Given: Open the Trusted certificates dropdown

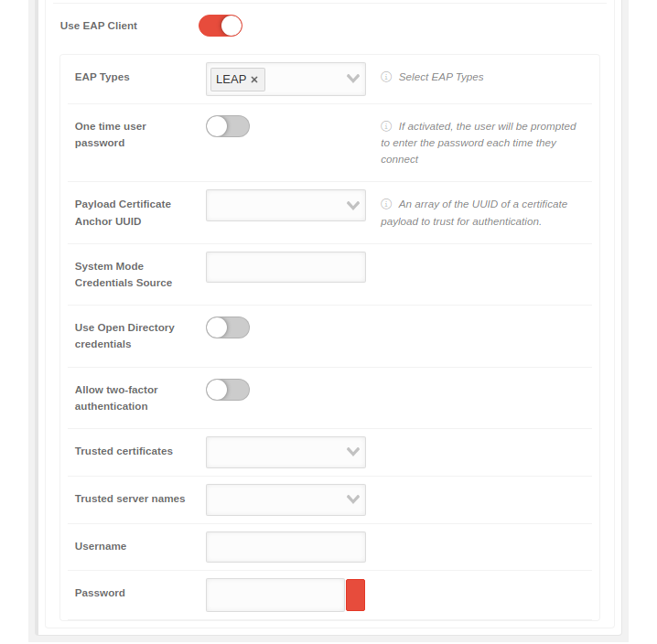Looking at the screenshot, I should 353,452.
